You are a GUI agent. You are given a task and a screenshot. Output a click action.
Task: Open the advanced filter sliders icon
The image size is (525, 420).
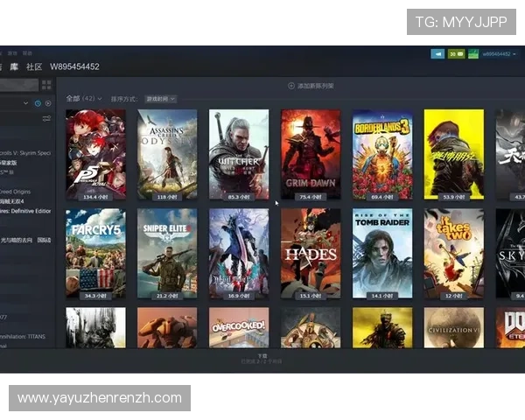(x=46, y=118)
